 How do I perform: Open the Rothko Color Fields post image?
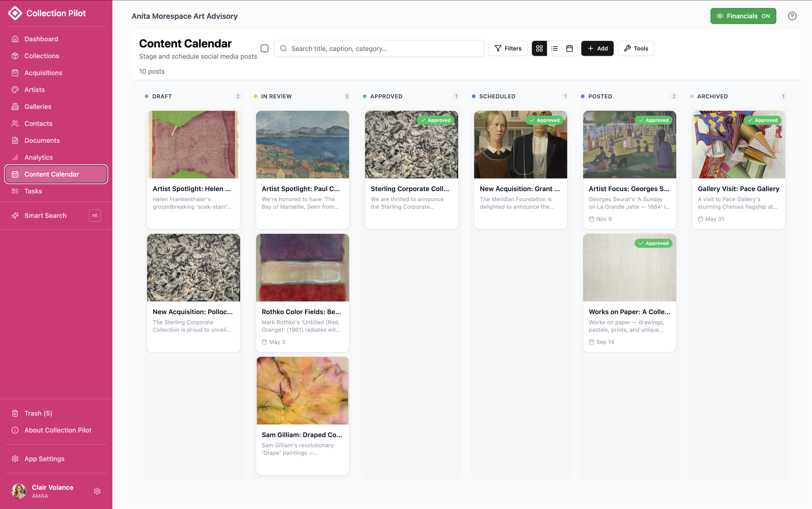(302, 268)
